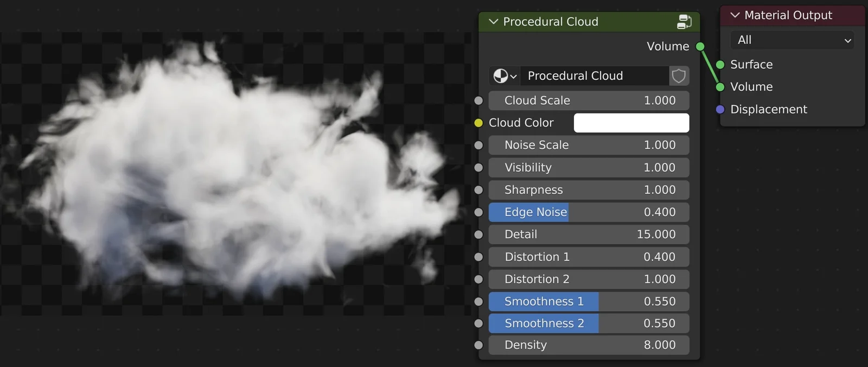Click the Cloud Color white swatch
868x367 pixels.
tap(631, 123)
